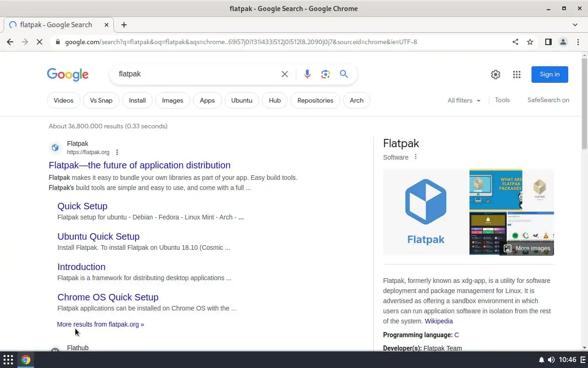Open the Chrome profile avatar
The height and width of the screenshot is (368, 588).
[563, 42]
